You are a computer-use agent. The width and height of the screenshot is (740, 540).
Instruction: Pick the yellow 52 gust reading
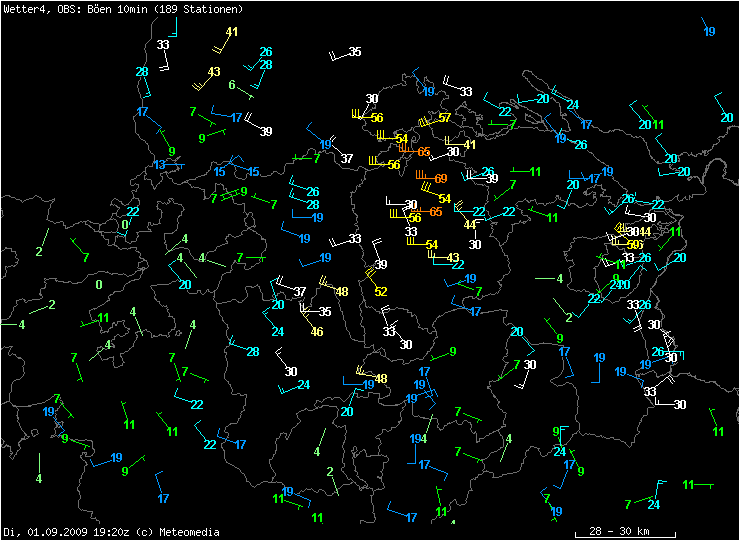(381, 291)
